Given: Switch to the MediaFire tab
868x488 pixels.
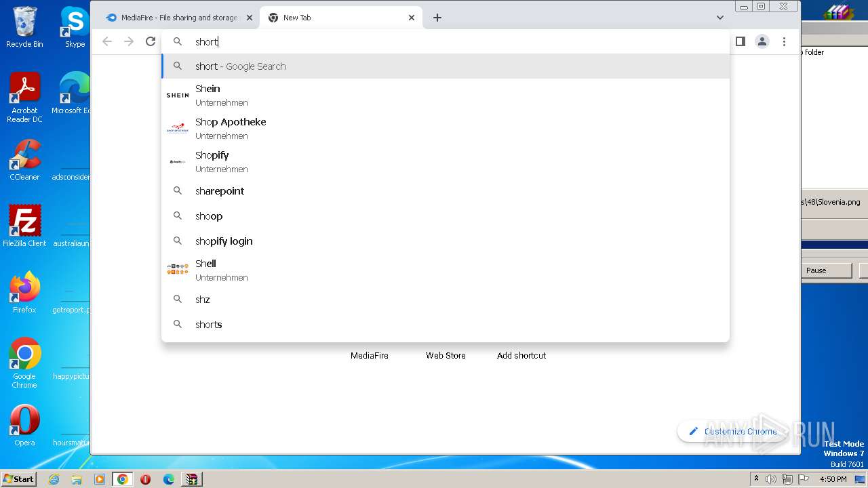Looking at the screenshot, I should tap(178, 18).
